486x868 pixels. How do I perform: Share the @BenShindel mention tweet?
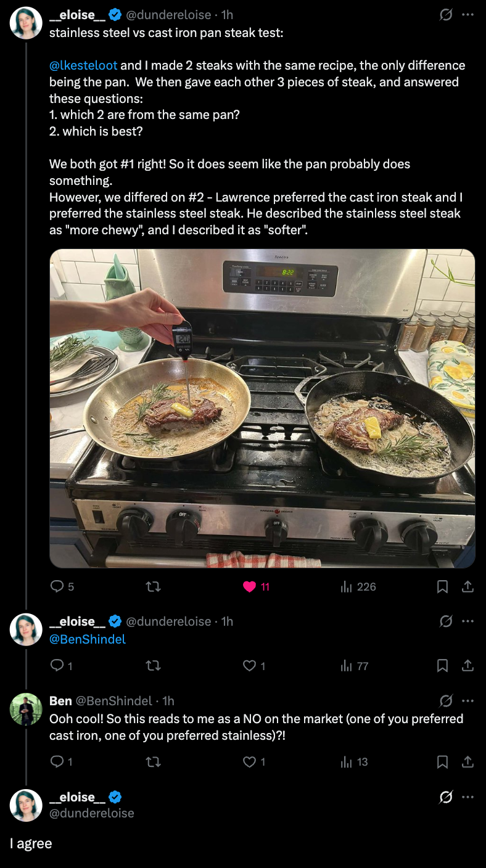(467, 666)
